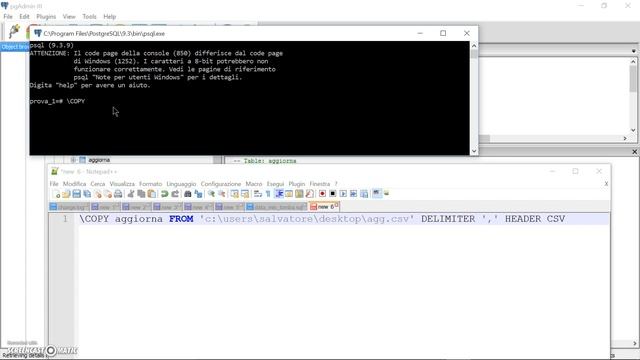Viewport: 640px width, 360px height.
Task: Click the Synchronize vertical scrolling icon
Action: (x=234, y=194)
